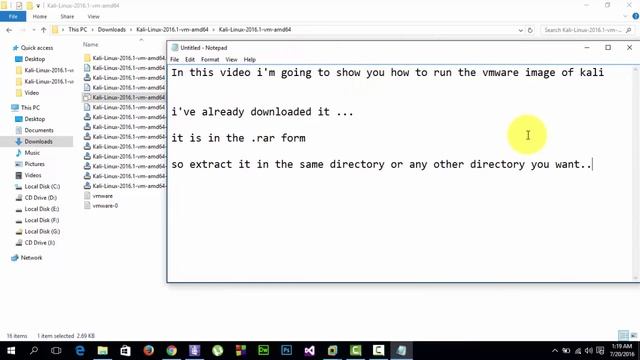Open Explorer Share ribbon tab
This screenshot has height=360, width=640.
[67, 16]
